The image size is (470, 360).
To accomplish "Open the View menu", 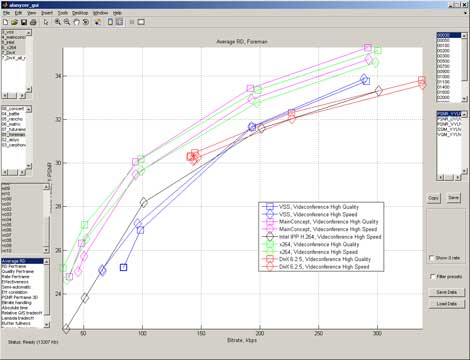I will pos(32,13).
